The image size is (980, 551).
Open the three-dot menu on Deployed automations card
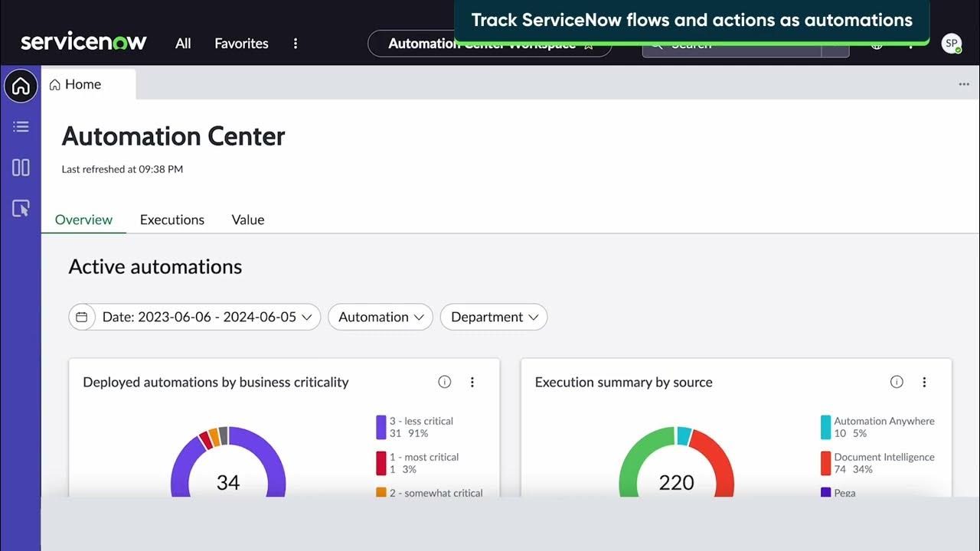coord(472,382)
